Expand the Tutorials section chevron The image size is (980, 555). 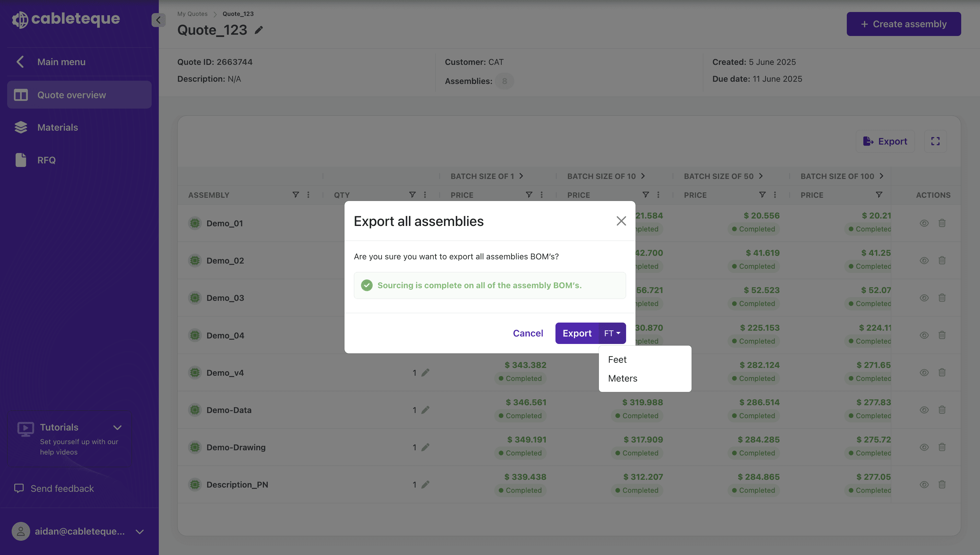click(117, 428)
